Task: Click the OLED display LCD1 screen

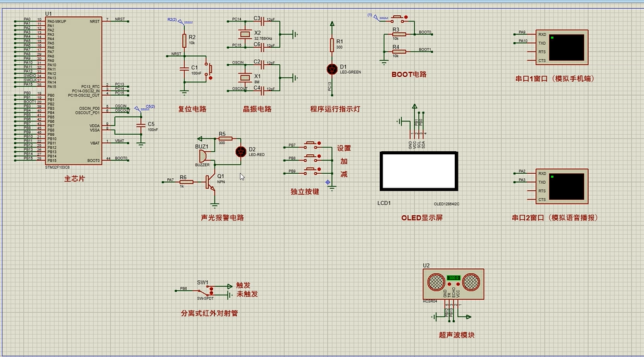Action: (419, 171)
